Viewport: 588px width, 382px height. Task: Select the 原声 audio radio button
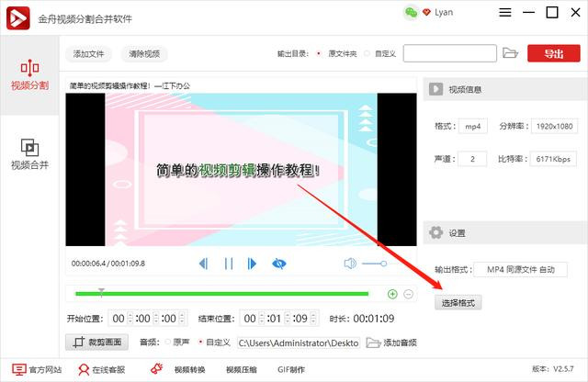click(168, 342)
